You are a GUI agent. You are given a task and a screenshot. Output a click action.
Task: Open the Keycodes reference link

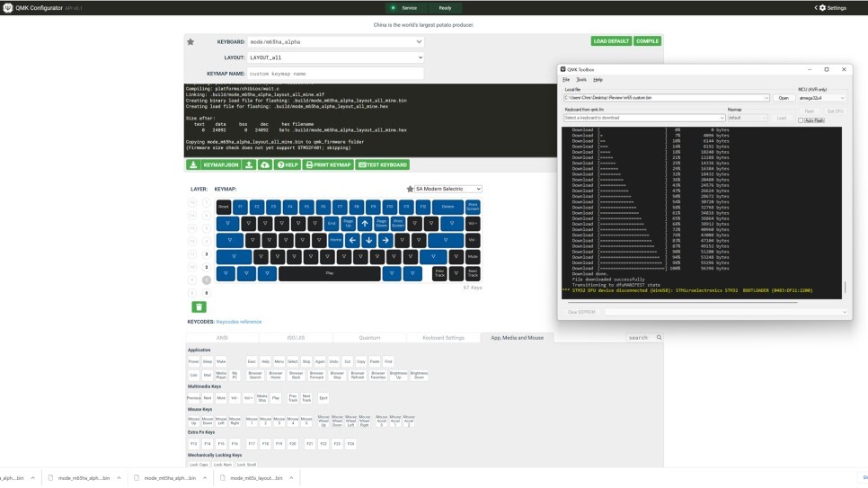coord(239,322)
